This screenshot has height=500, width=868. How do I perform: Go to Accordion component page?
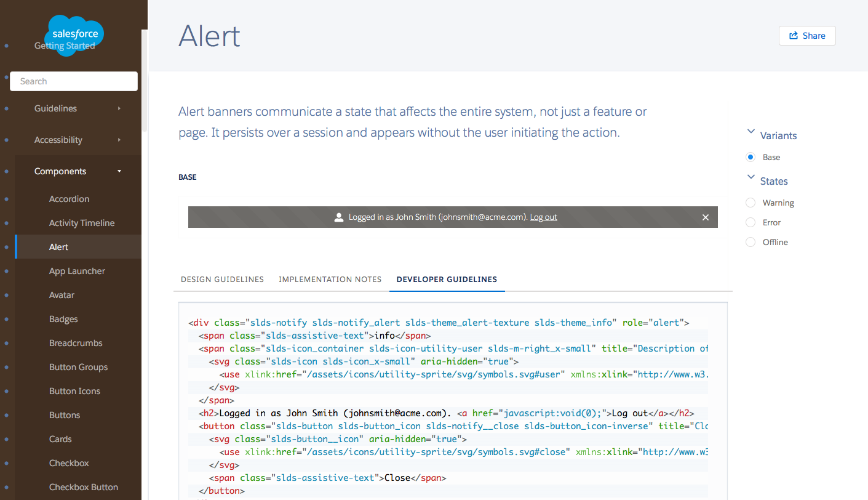tap(69, 199)
